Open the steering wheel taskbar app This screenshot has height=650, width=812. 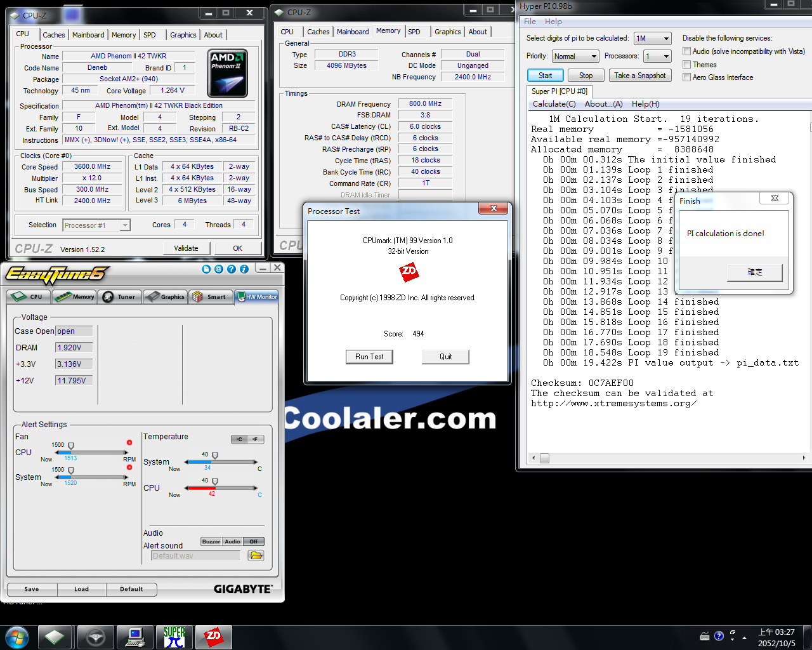click(x=95, y=637)
